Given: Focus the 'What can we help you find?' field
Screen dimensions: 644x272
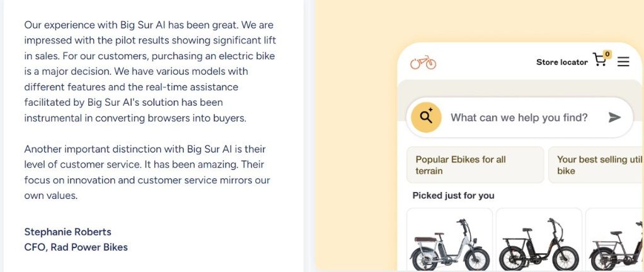Looking at the screenshot, I should [x=519, y=118].
